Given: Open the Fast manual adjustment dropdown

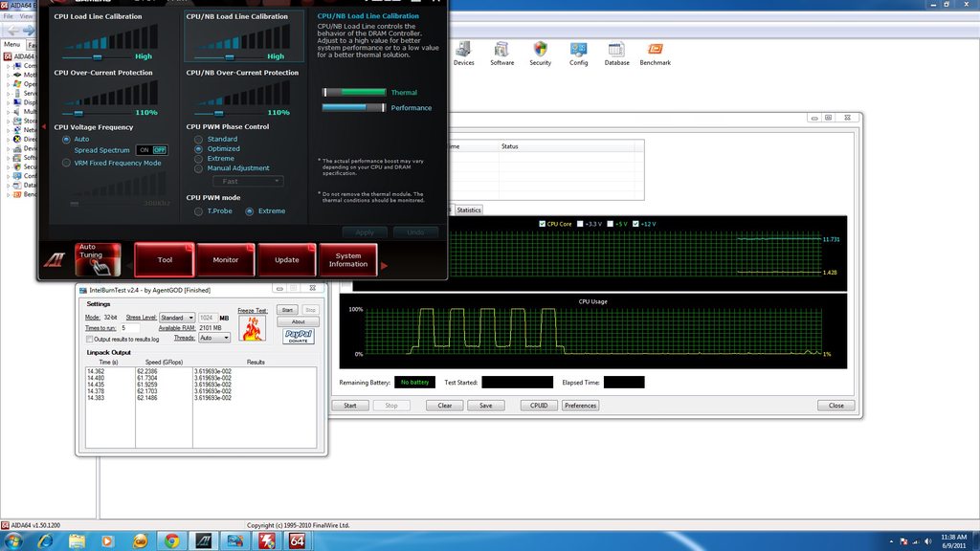Looking at the screenshot, I should click(248, 181).
